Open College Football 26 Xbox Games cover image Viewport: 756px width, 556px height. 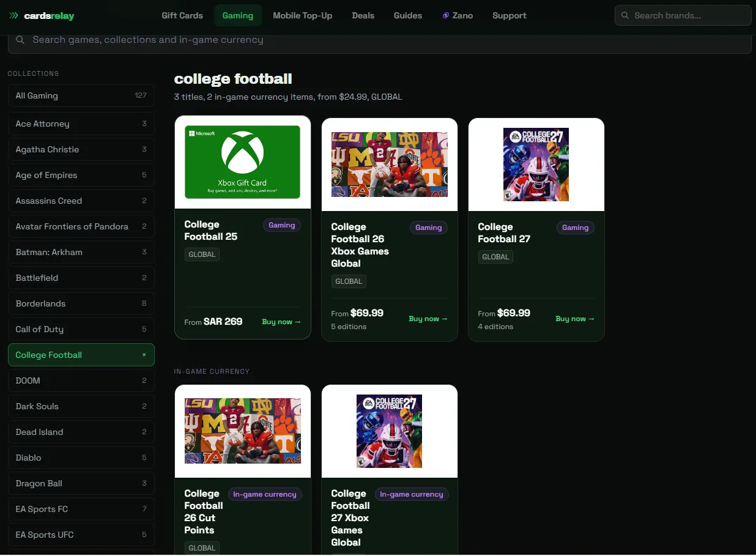click(x=390, y=165)
